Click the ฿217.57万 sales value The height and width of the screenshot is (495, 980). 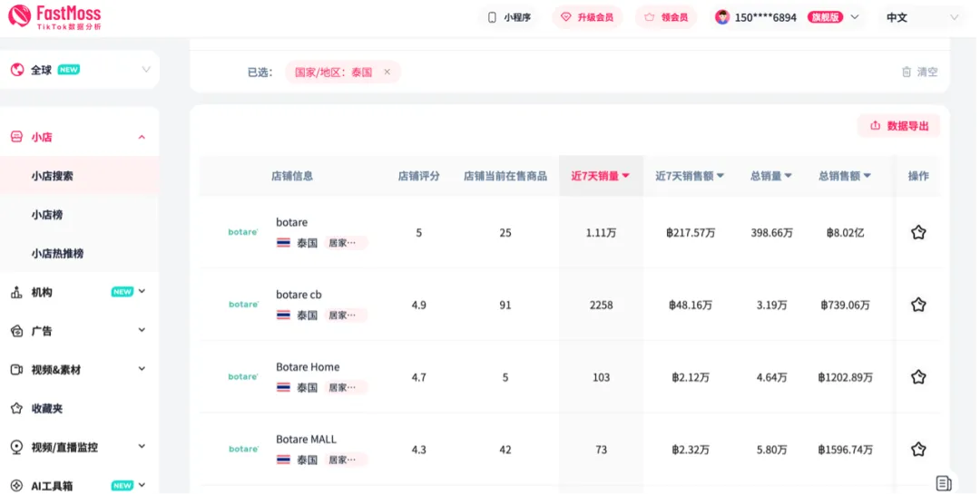[x=690, y=233]
